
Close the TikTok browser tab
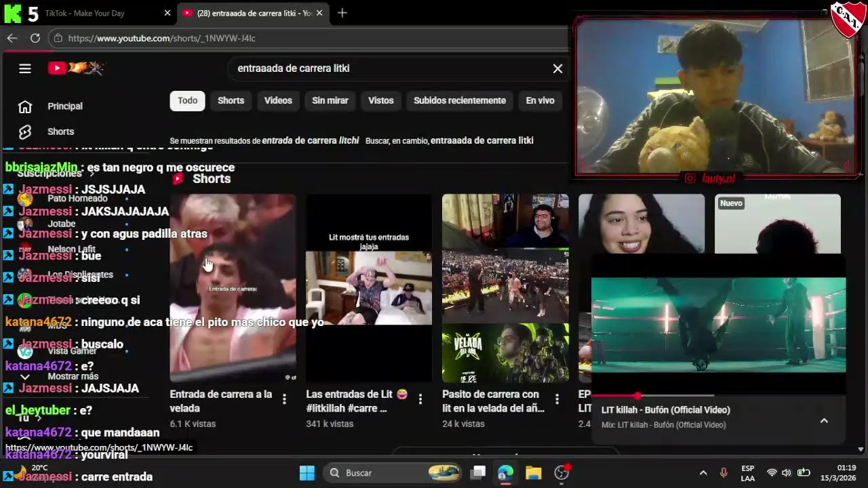point(167,13)
